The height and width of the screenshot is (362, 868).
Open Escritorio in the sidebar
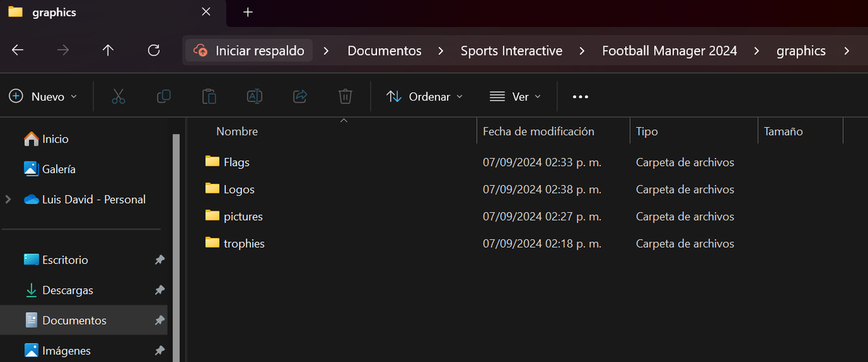(56, 260)
